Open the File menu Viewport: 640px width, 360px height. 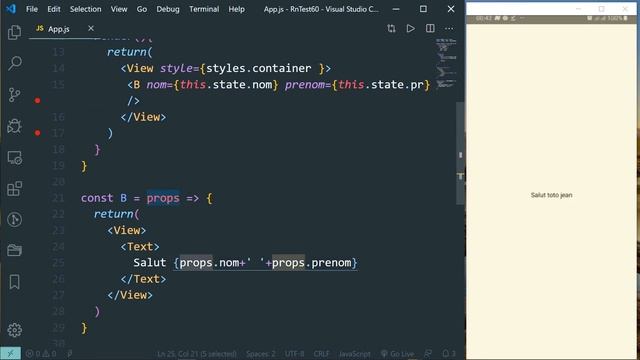(x=32, y=9)
